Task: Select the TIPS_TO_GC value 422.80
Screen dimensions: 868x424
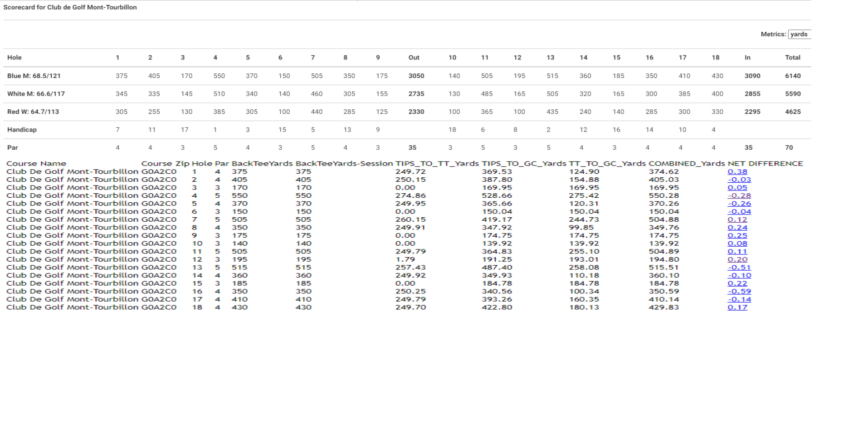Action: point(497,307)
